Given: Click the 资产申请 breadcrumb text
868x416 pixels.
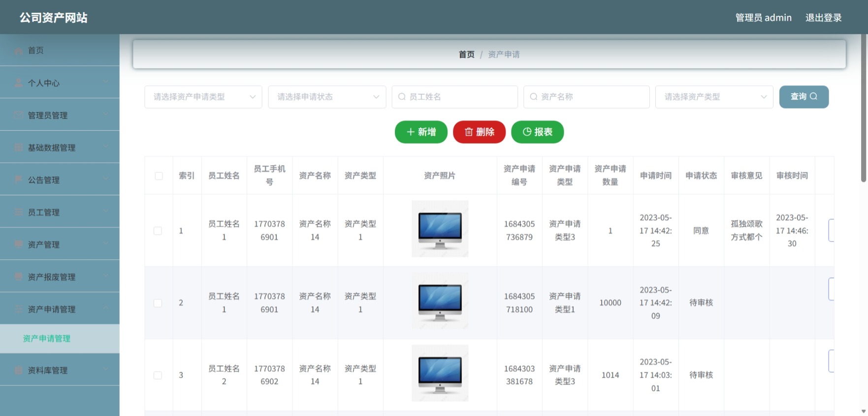Looking at the screenshot, I should click(x=504, y=55).
